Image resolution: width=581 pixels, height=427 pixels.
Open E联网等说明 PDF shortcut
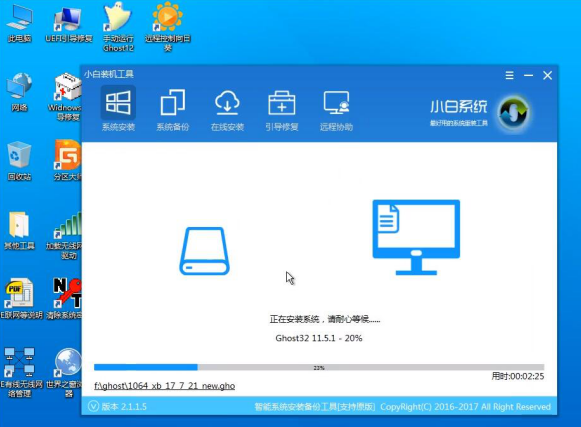pyautogui.click(x=21, y=299)
